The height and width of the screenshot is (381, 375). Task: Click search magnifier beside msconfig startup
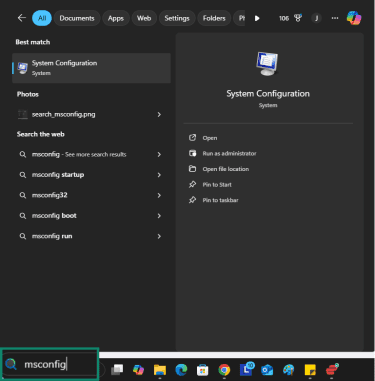[23, 175]
